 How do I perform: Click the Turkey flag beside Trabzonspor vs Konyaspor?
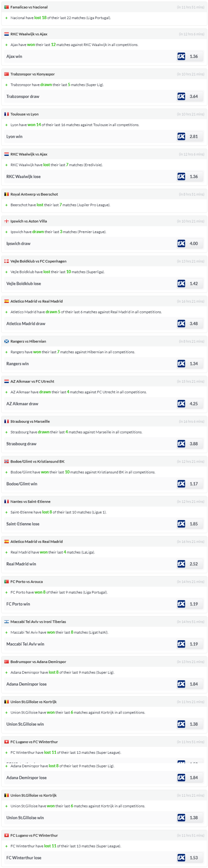pyautogui.click(x=7, y=74)
